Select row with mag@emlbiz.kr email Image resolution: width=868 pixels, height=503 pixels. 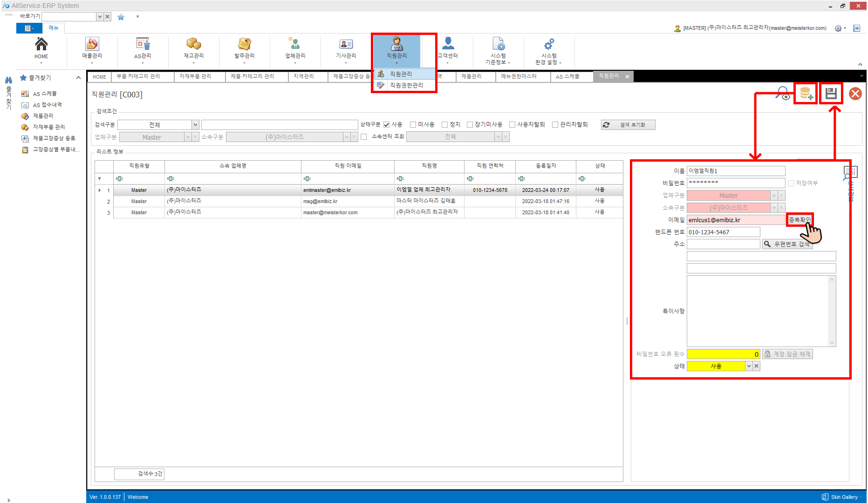coord(359,202)
